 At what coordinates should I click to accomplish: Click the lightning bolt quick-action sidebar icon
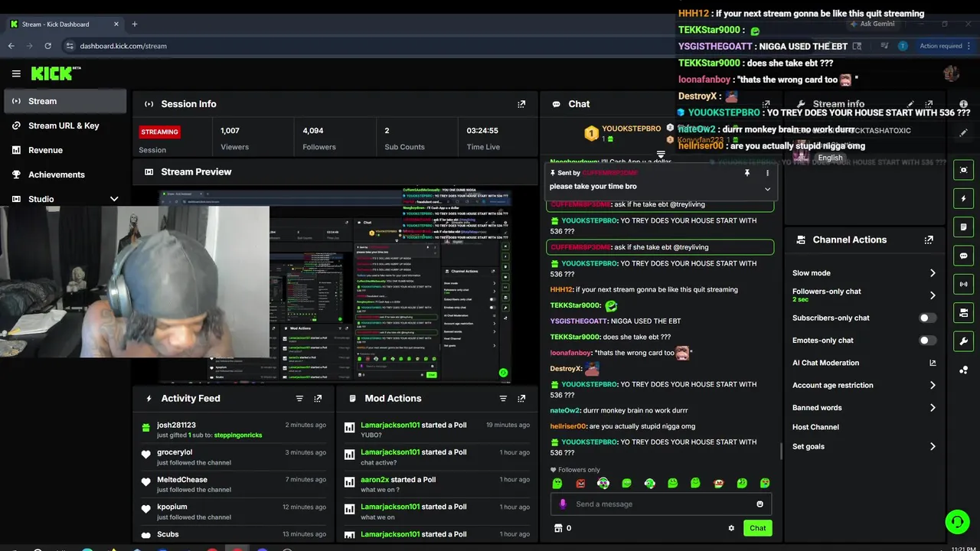[x=963, y=199]
